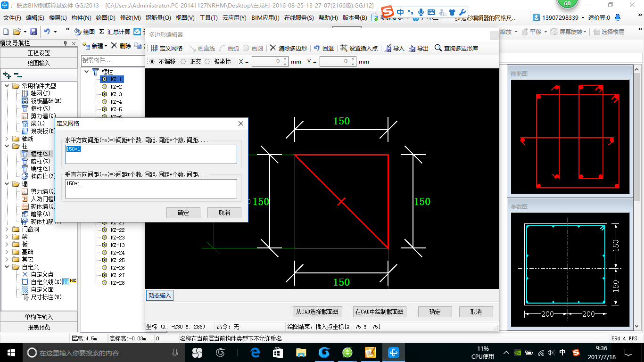This screenshot has width=644, height=362.
Task: Click the 导入 import icon
Action: (388, 48)
